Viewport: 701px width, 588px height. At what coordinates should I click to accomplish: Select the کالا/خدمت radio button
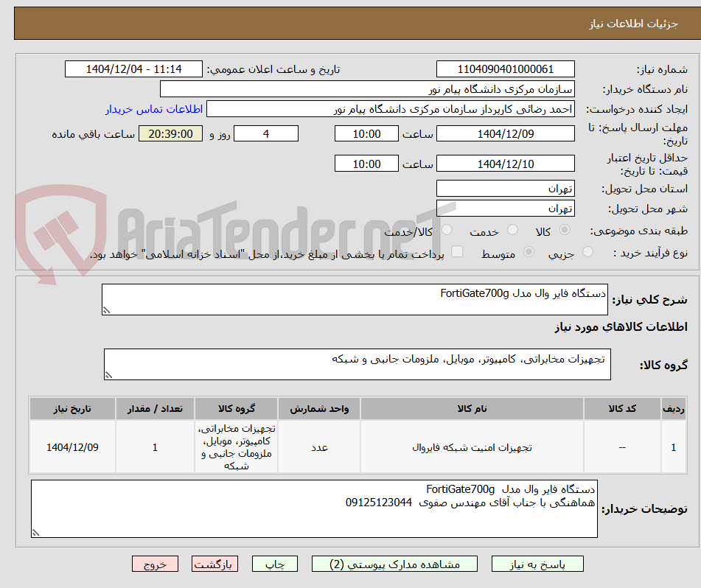[447, 230]
